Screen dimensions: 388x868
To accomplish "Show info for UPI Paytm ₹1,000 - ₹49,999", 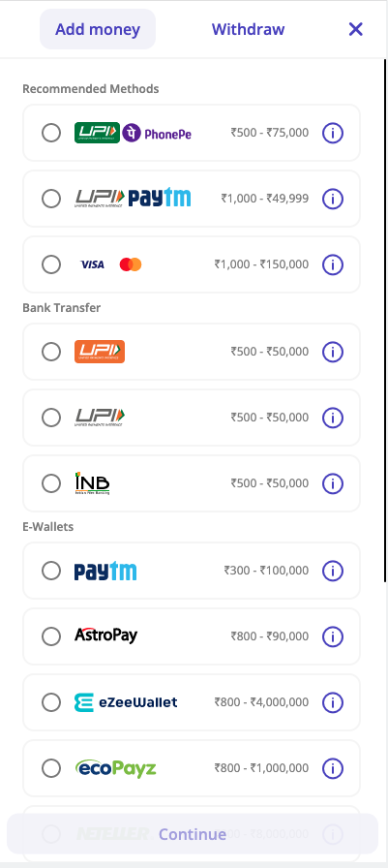I will click(x=333, y=199).
